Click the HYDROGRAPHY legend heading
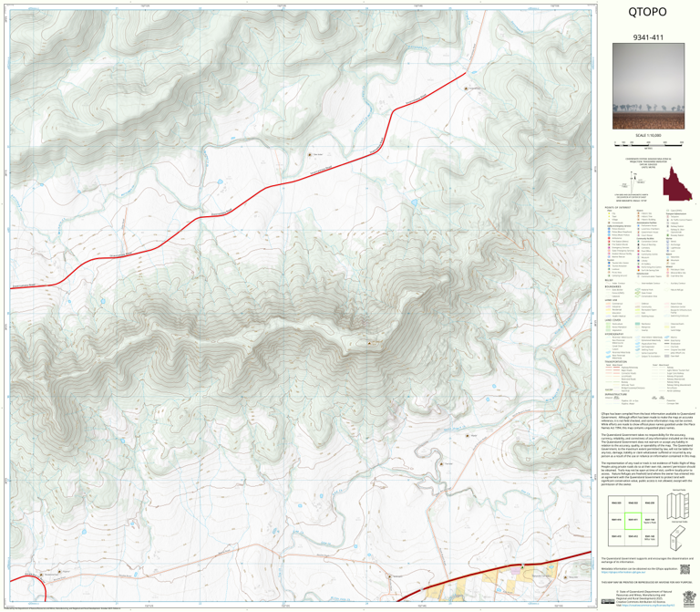 pos(613,334)
